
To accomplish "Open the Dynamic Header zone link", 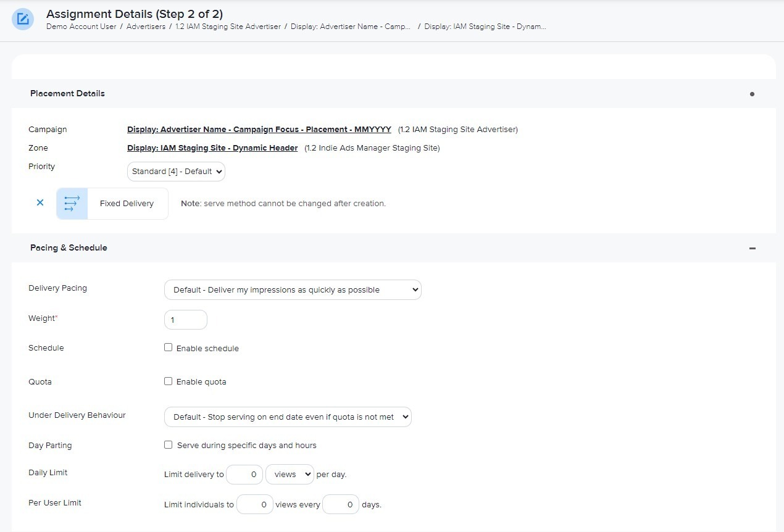I will pyautogui.click(x=212, y=148).
